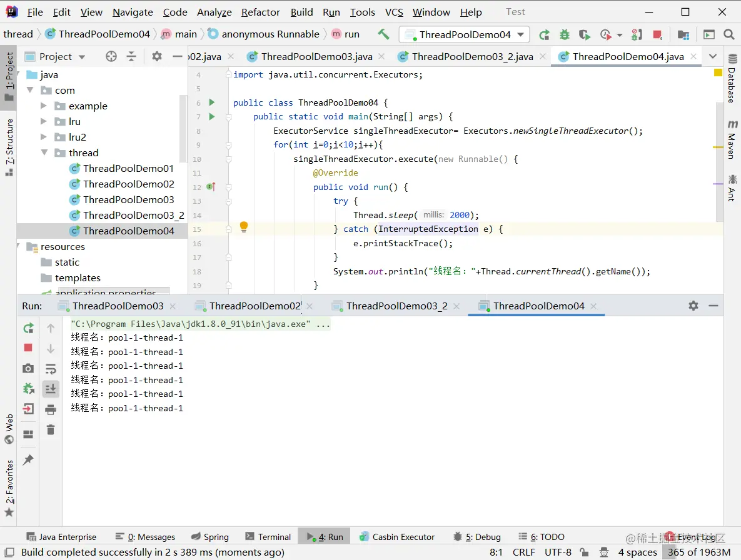Click the memory indicator 365 of 1963M

tap(699, 552)
